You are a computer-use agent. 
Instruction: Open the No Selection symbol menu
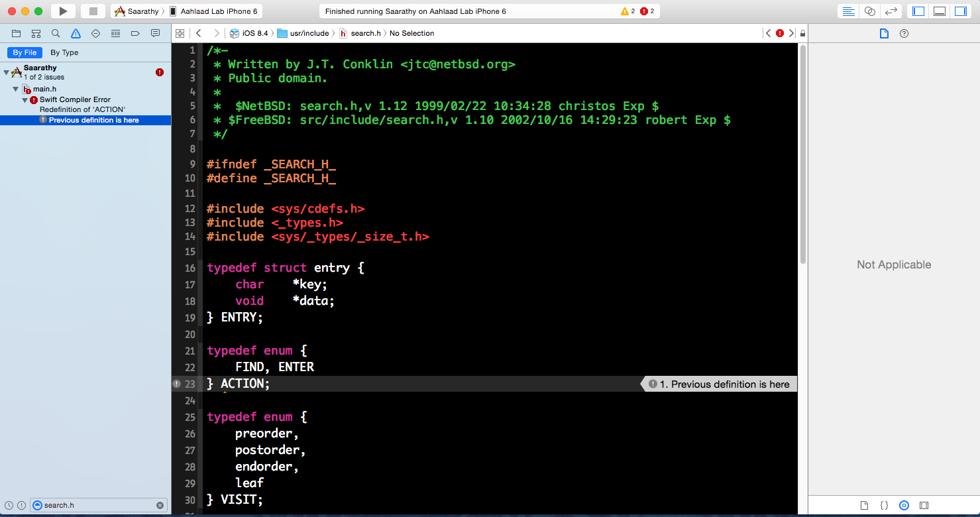(x=412, y=33)
